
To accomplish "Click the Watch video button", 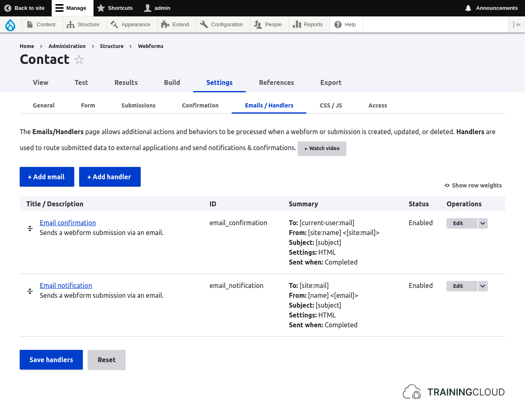I will point(322,148).
